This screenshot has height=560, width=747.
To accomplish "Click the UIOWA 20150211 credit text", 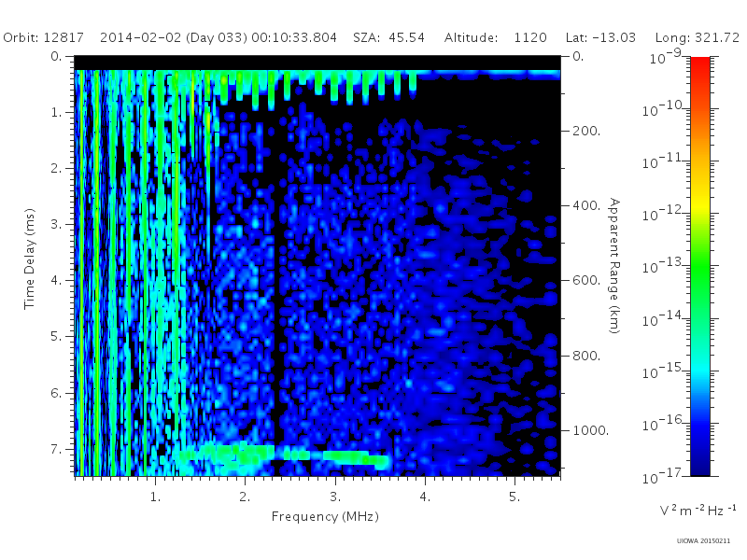I will pos(703,541).
